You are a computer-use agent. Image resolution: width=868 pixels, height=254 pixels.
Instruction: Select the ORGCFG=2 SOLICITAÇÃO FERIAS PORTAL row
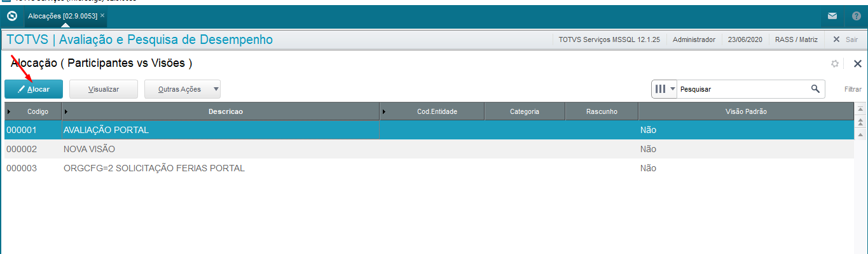(429, 168)
